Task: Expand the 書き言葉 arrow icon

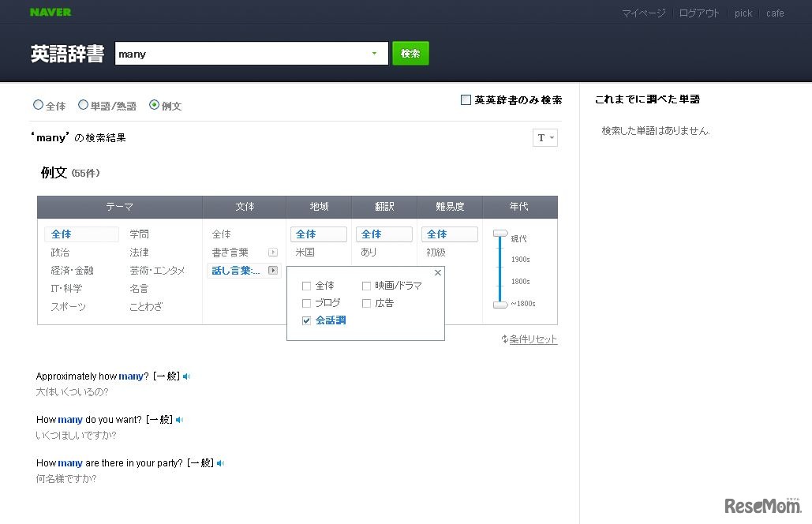Action: [273, 253]
